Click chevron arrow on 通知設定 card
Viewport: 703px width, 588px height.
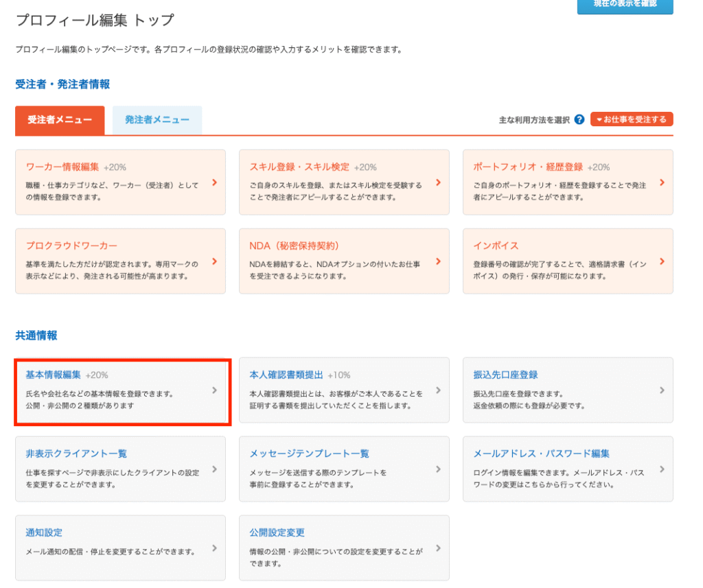[x=215, y=548]
